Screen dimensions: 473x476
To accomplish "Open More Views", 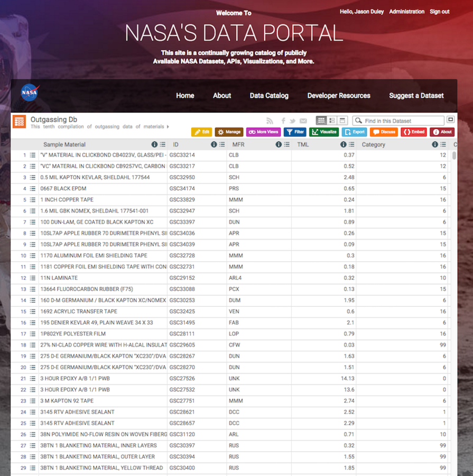I will pyautogui.click(x=263, y=132).
